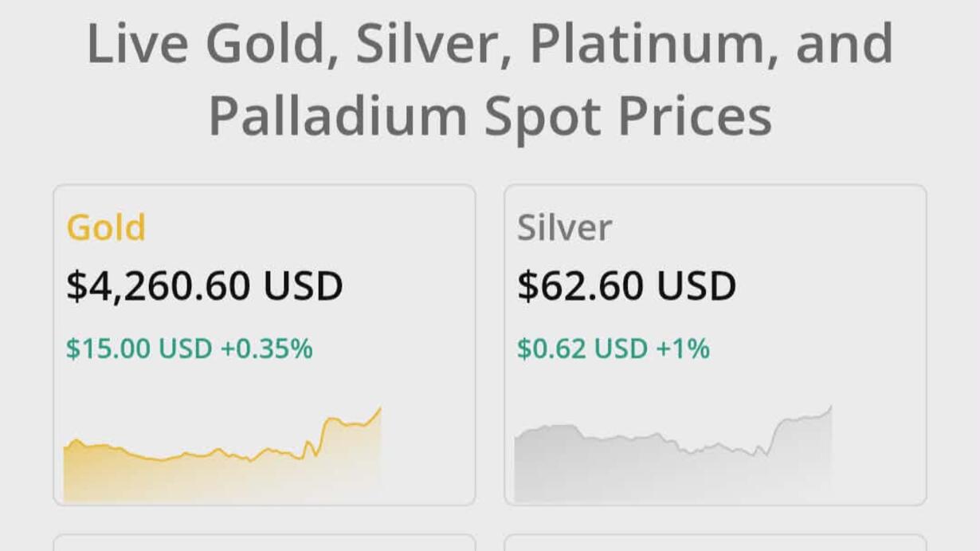980x551 pixels.
Task: Click the rightmost peak of gold chart
Action: pos(379,410)
